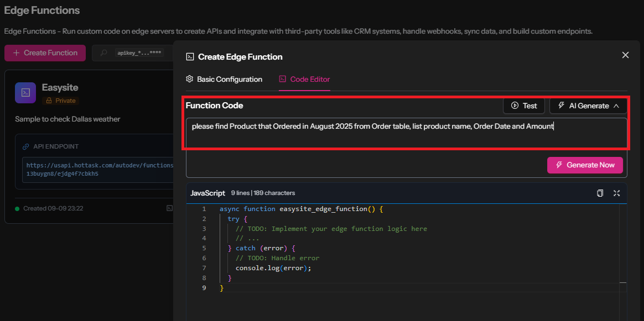Copy the JavaScript code to clipboard
This screenshot has height=321, width=644.
coord(600,193)
